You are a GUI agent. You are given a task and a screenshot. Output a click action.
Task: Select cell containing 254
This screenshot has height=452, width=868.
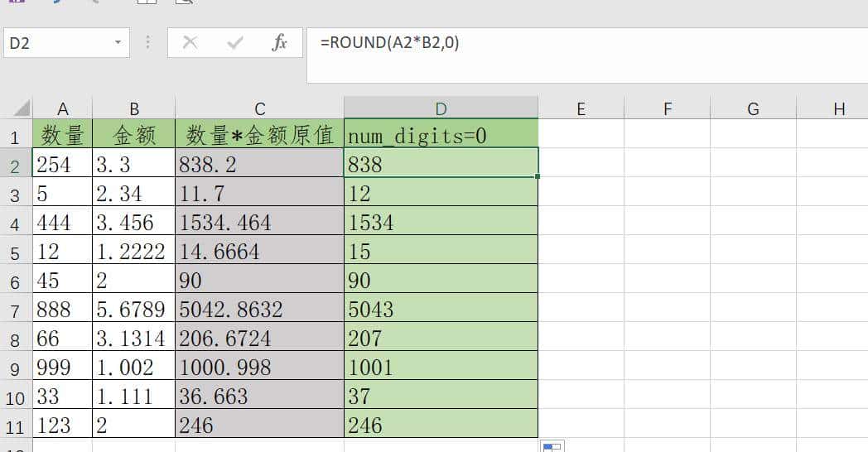tap(63, 162)
